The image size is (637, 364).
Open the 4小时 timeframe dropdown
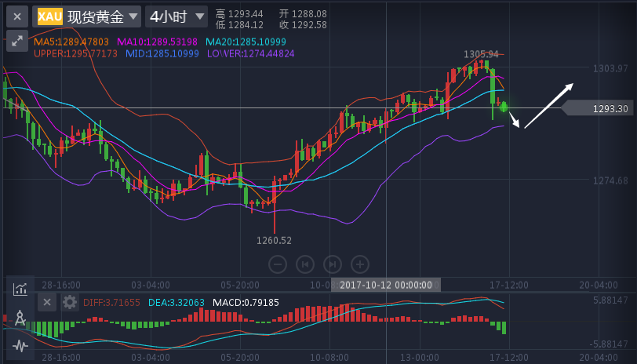tap(177, 16)
